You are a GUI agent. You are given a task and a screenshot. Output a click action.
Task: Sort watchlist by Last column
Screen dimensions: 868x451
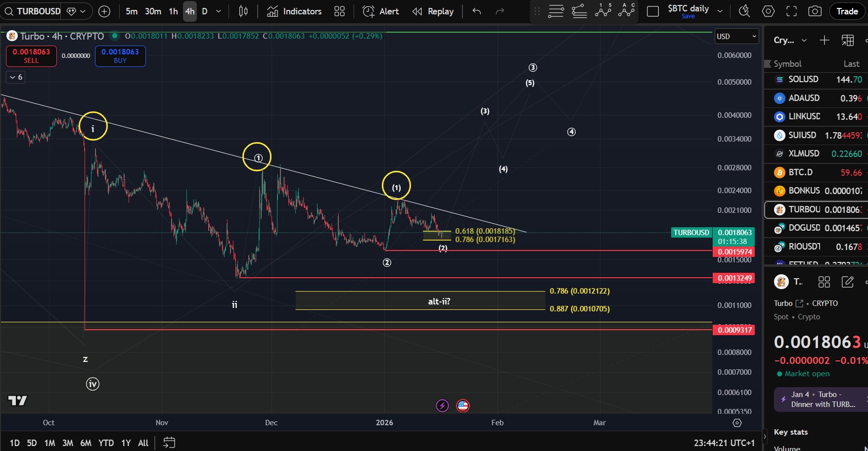coord(851,64)
